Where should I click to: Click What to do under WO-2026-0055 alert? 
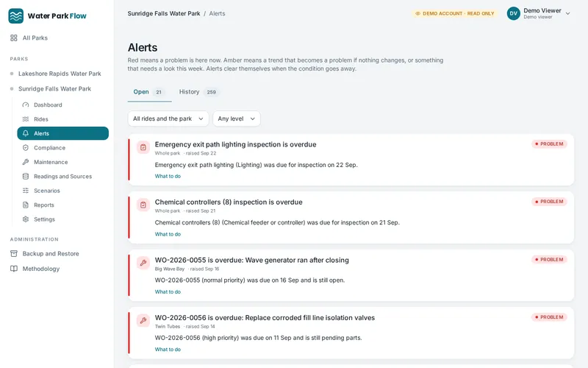168,291
